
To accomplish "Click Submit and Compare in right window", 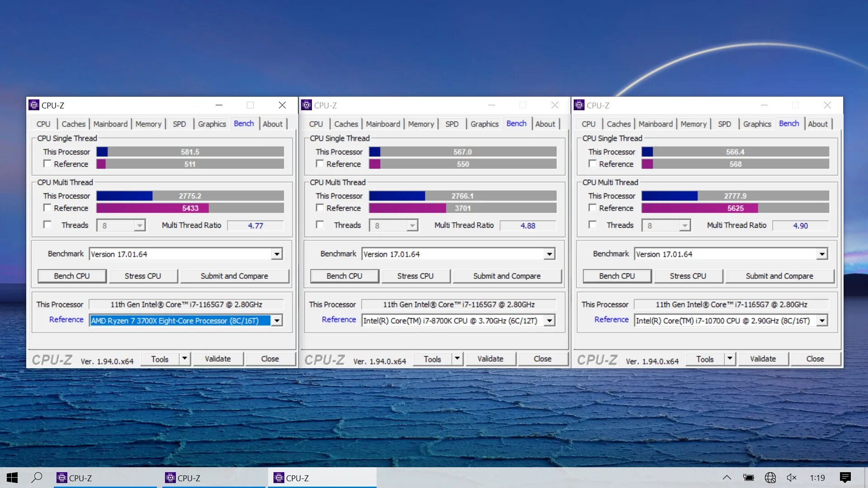I will [779, 276].
